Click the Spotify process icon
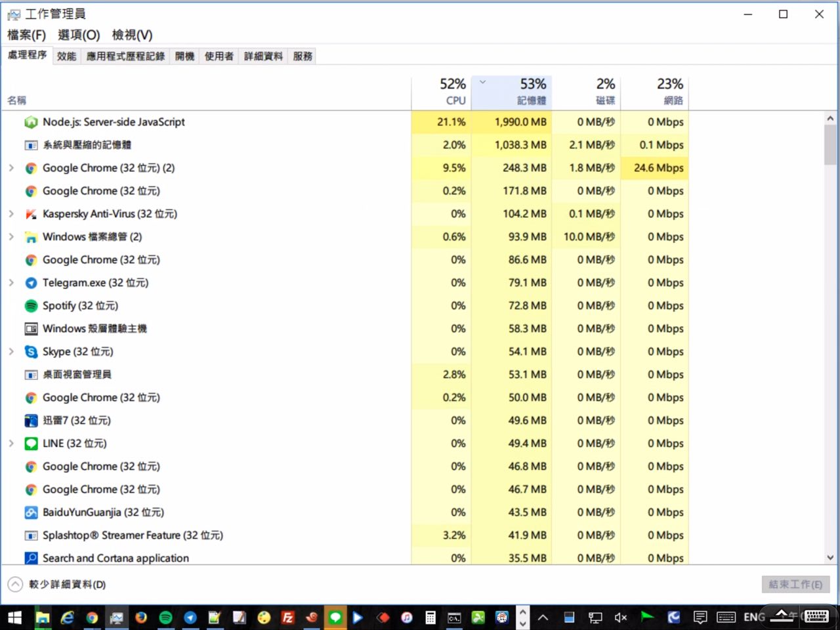This screenshot has height=630, width=840. click(31, 306)
